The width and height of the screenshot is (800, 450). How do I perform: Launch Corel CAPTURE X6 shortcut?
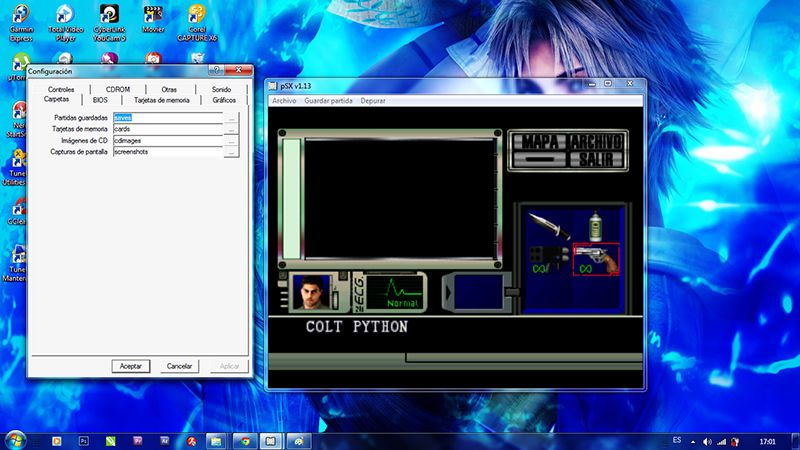click(197, 23)
